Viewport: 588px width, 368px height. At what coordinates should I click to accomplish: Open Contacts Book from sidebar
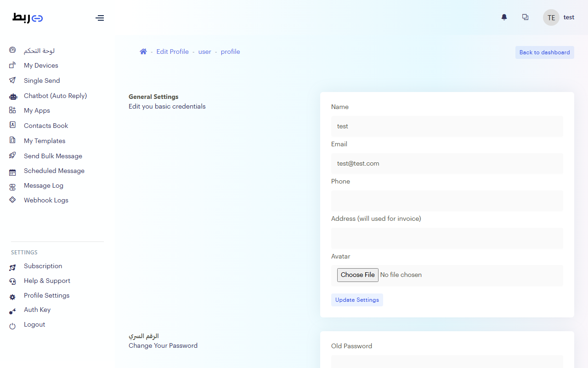pyautogui.click(x=46, y=126)
